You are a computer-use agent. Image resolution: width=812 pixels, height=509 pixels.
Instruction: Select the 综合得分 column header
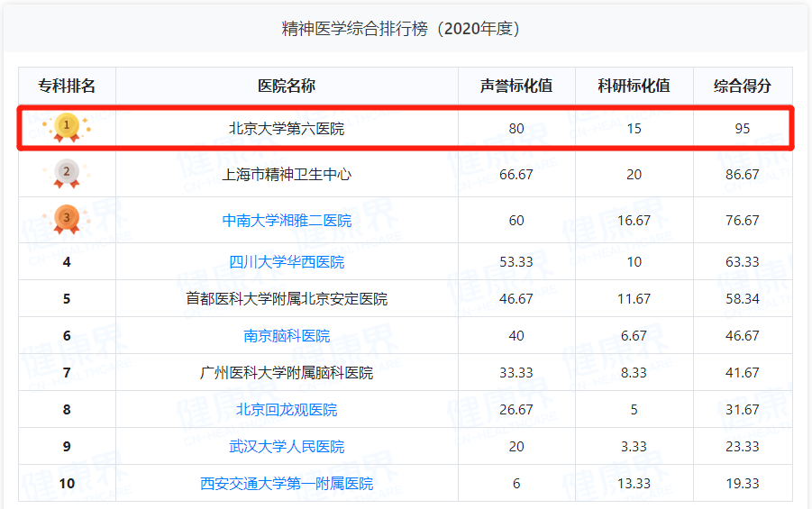tap(743, 86)
